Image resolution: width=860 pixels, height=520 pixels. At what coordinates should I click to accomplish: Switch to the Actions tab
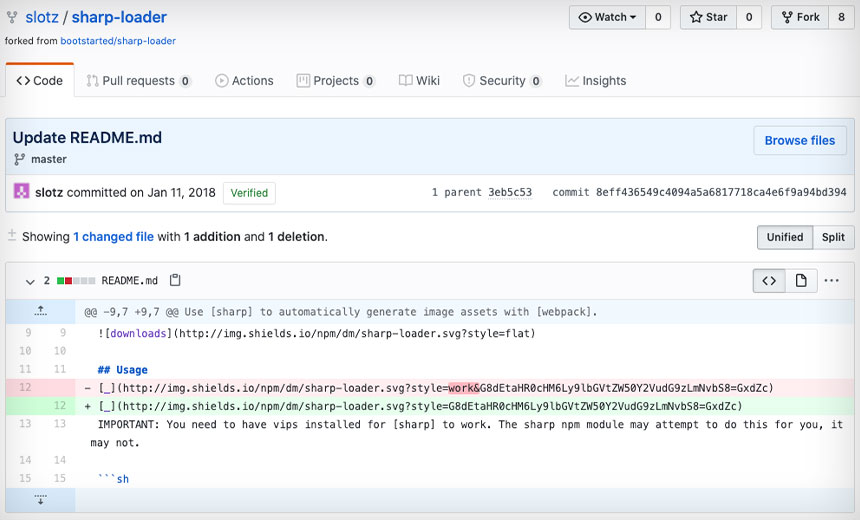[244, 81]
